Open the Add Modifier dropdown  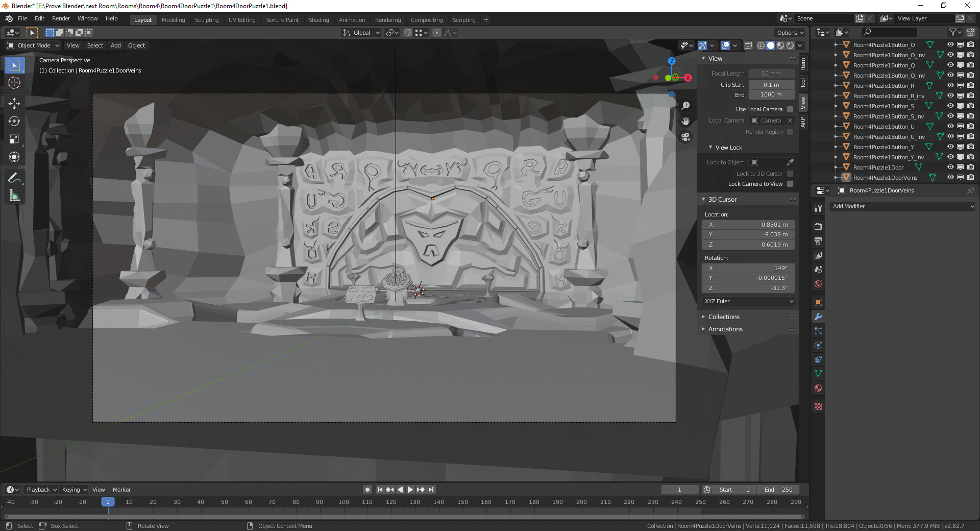[902, 206]
